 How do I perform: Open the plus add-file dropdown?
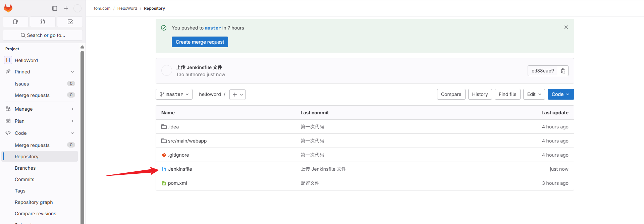click(x=237, y=95)
